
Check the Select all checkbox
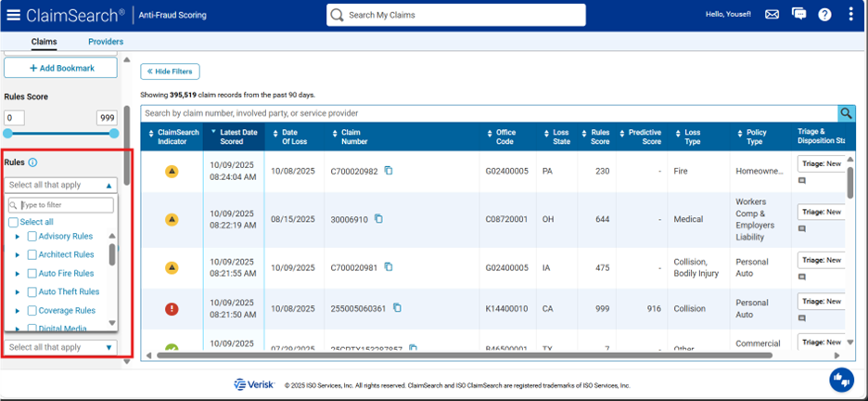pyautogui.click(x=13, y=222)
